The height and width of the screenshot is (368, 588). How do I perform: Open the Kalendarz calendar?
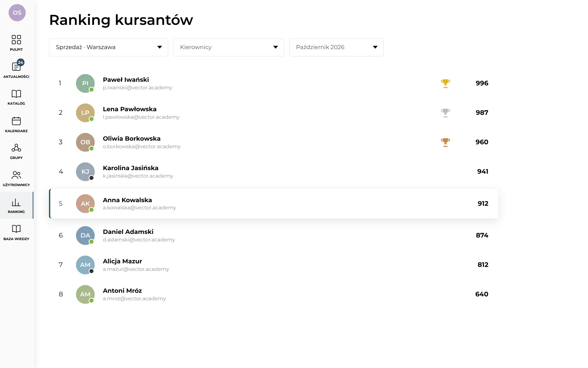pyautogui.click(x=16, y=124)
